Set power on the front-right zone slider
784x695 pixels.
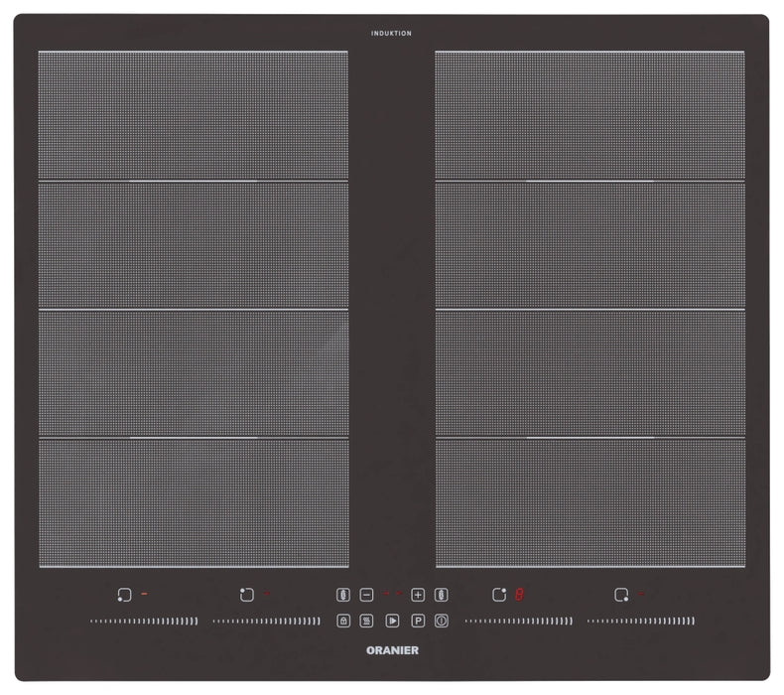[641, 621]
